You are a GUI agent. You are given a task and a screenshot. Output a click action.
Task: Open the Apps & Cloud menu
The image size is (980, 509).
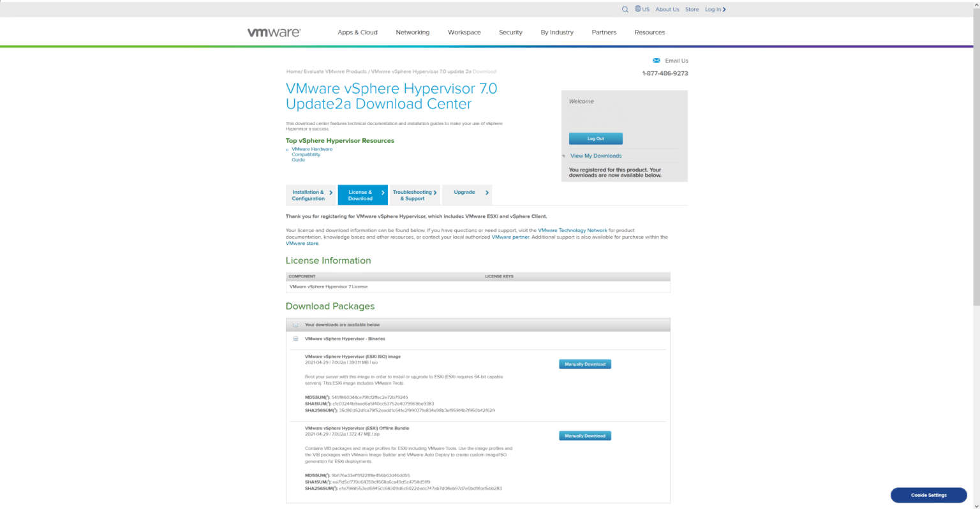[357, 32]
